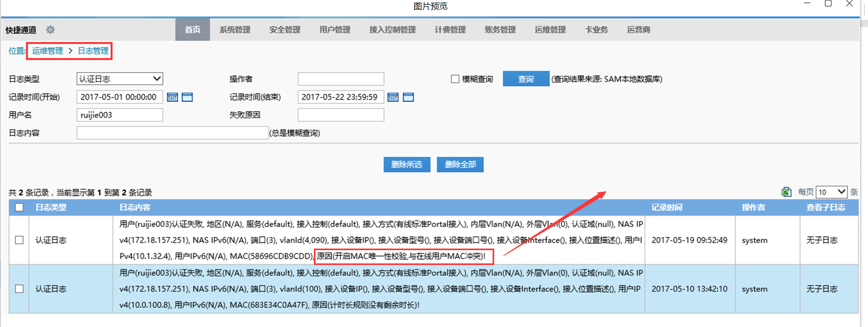
Task: Open the 运维管理 menu in navigation bar
Action: click(550, 30)
